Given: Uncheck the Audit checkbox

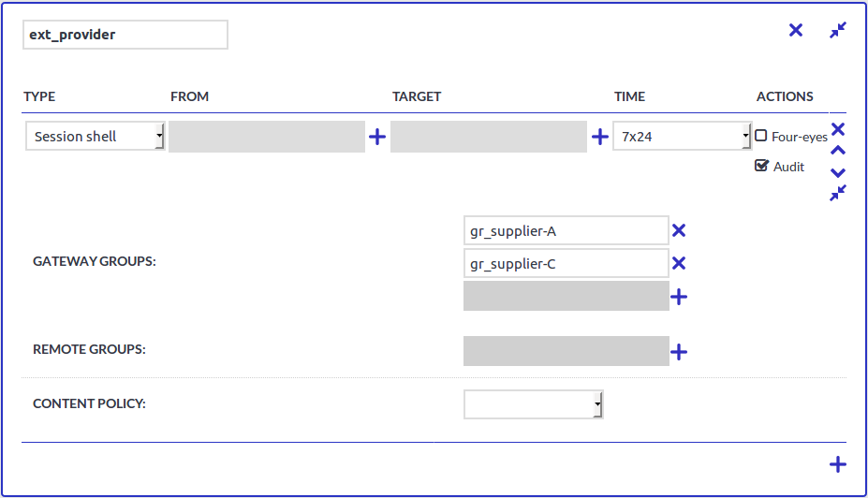Looking at the screenshot, I should [x=761, y=166].
